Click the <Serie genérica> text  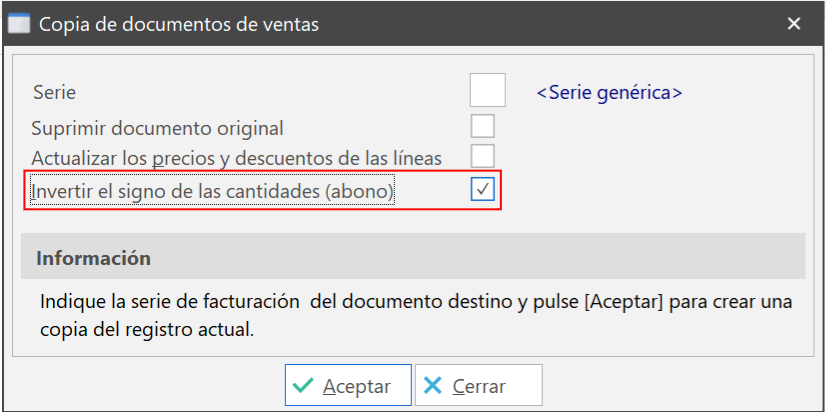coord(609,92)
